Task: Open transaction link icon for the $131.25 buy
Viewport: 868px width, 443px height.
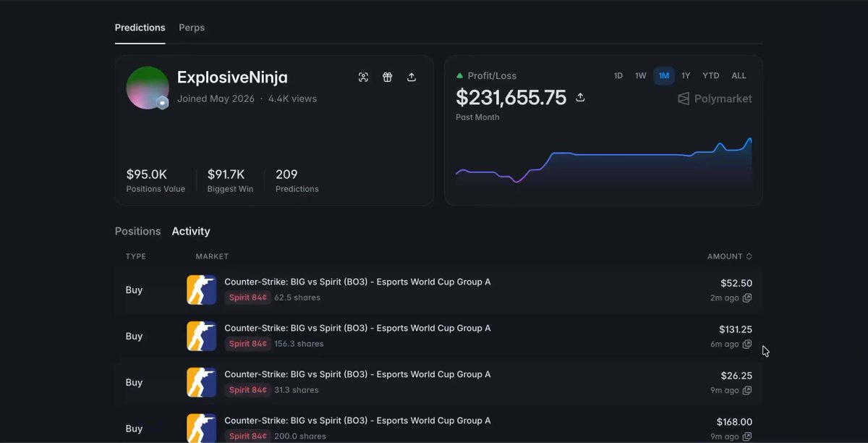Action: [x=747, y=345]
